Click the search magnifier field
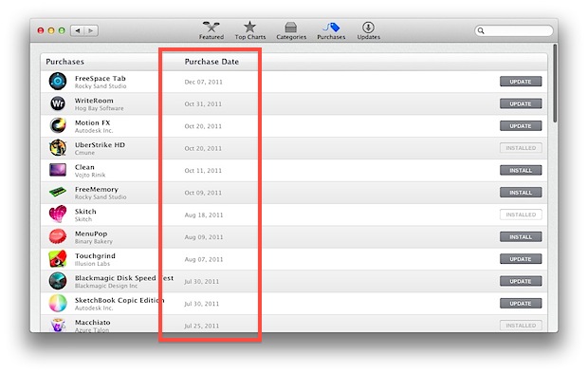588x374 pixels. (514, 30)
